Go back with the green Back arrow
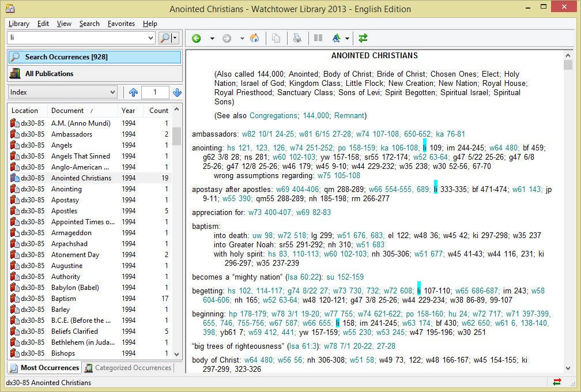 click(197, 38)
